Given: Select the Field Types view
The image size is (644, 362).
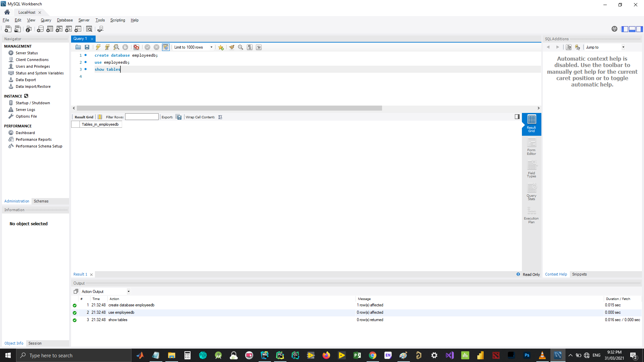Looking at the screenshot, I should click(x=532, y=169).
